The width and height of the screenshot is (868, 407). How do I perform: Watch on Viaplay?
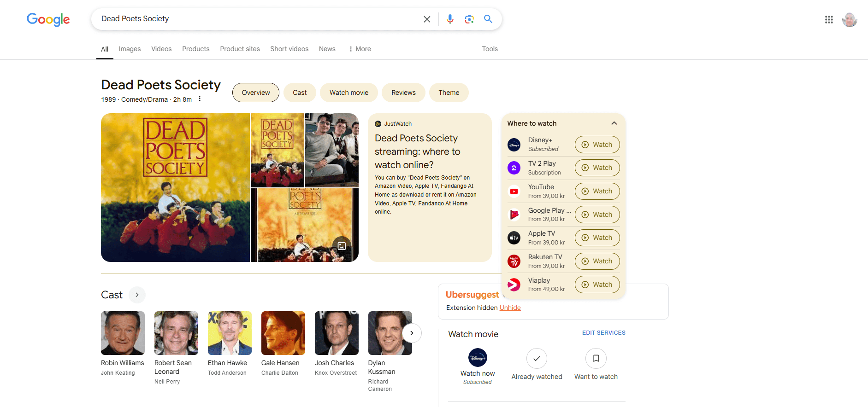597,285
